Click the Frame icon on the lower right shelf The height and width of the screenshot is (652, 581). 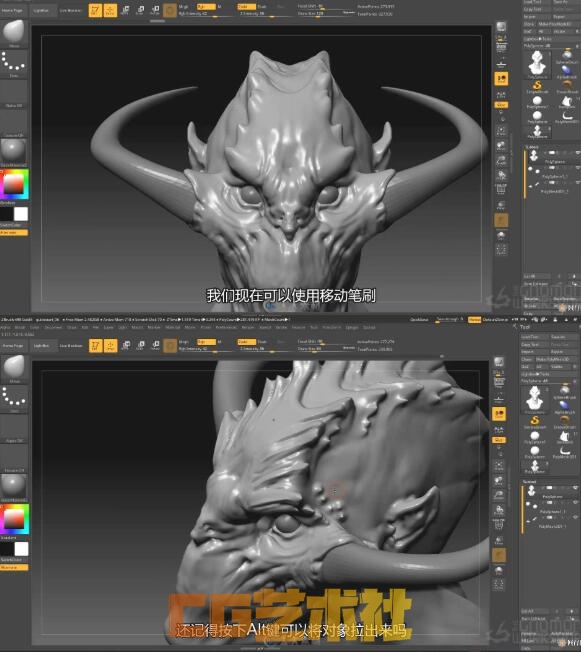[499, 464]
